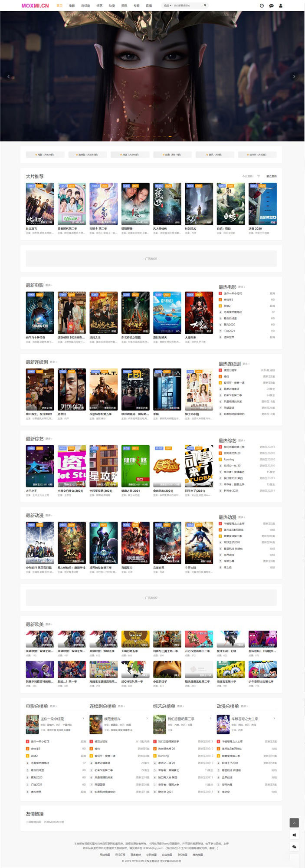Click the 百度MOXMI主题 friend link
The image size is (305, 868).
coord(54,822)
